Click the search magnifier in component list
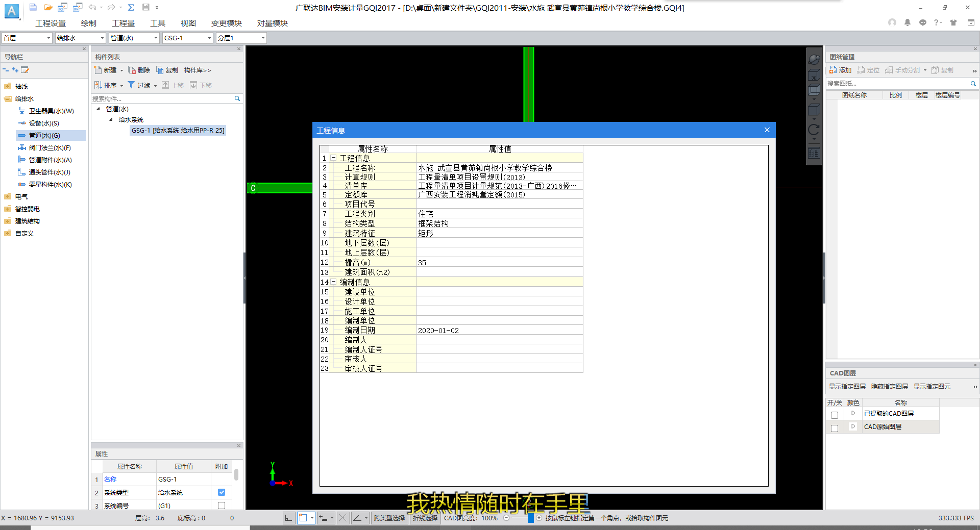980x530 pixels. 237,98
